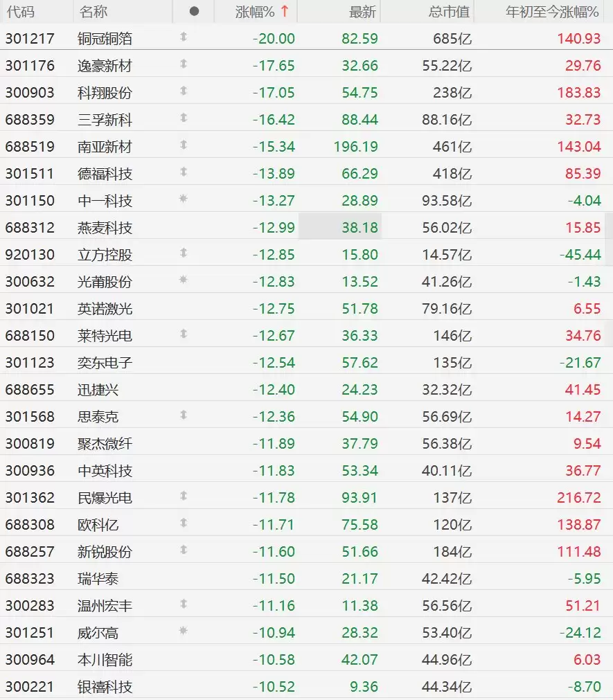Screen dimensions: 613x700
Task: Click the year-to-date value 183.83
Action: (x=579, y=93)
